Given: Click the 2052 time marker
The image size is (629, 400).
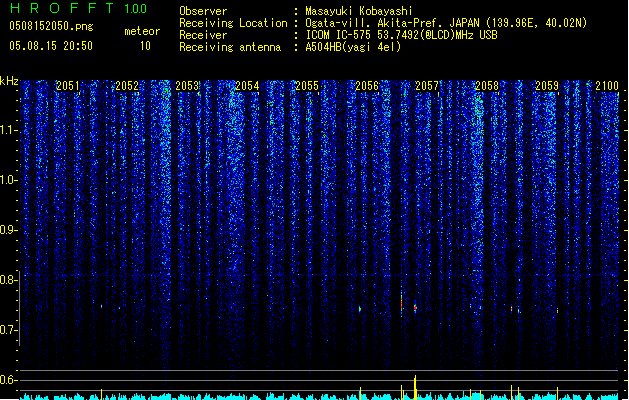Looking at the screenshot, I should point(127,85).
